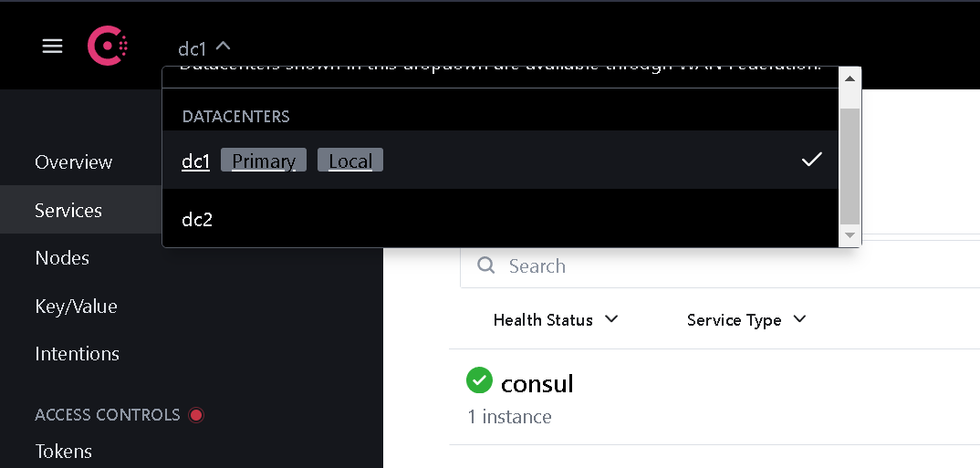Screen dimensions: 980x468
Task: Navigate to Nodes in the sidebar
Action: pos(62,258)
